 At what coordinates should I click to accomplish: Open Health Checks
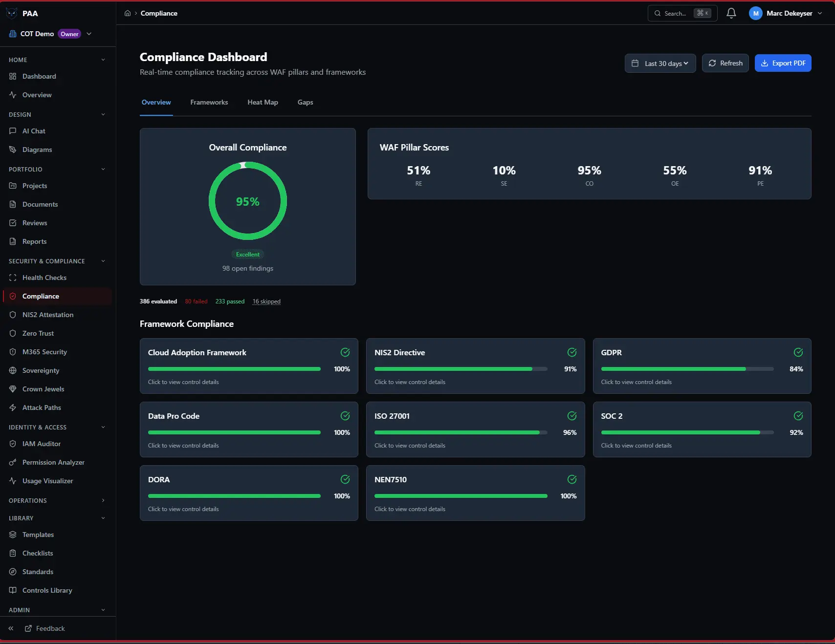[x=57, y=278]
